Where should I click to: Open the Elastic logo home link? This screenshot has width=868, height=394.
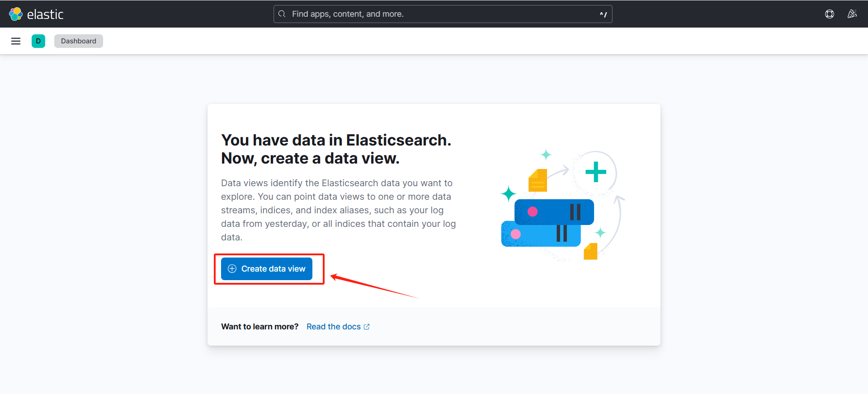[37, 14]
